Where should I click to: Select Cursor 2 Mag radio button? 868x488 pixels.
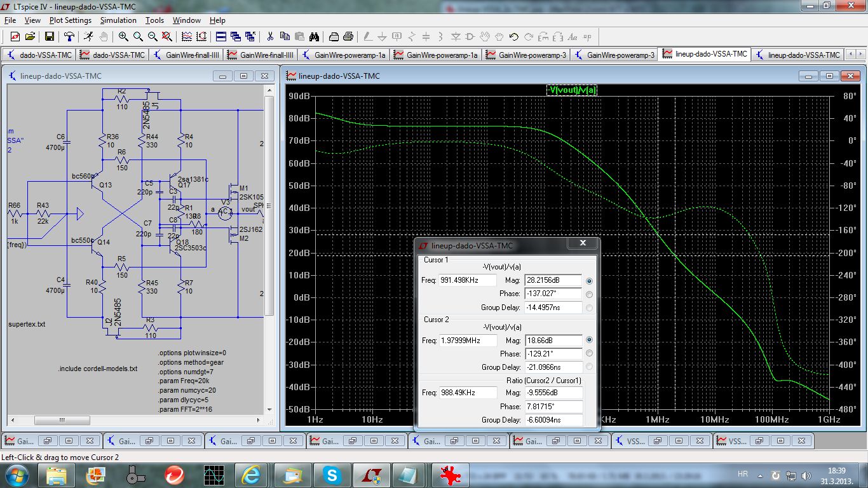[x=589, y=341]
